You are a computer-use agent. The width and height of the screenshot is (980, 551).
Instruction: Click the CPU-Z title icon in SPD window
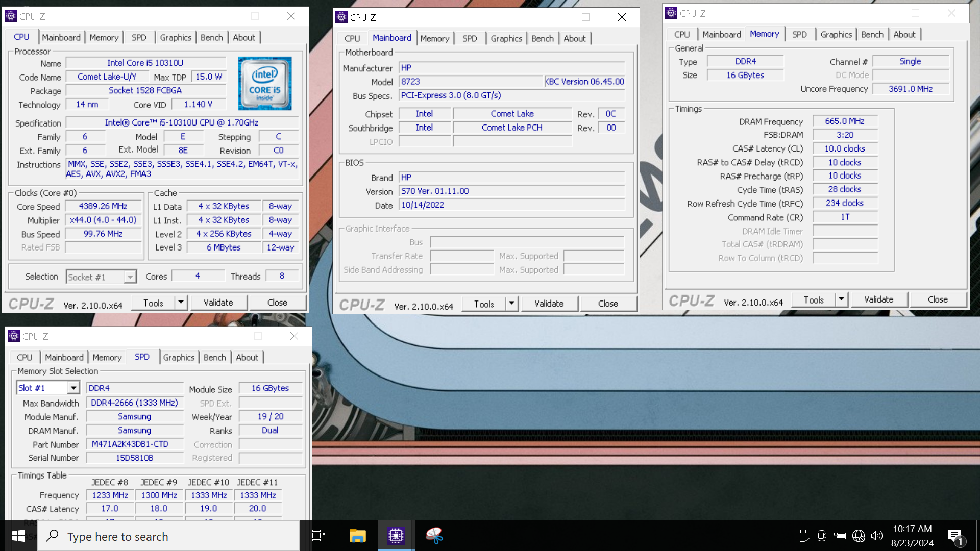(14, 336)
